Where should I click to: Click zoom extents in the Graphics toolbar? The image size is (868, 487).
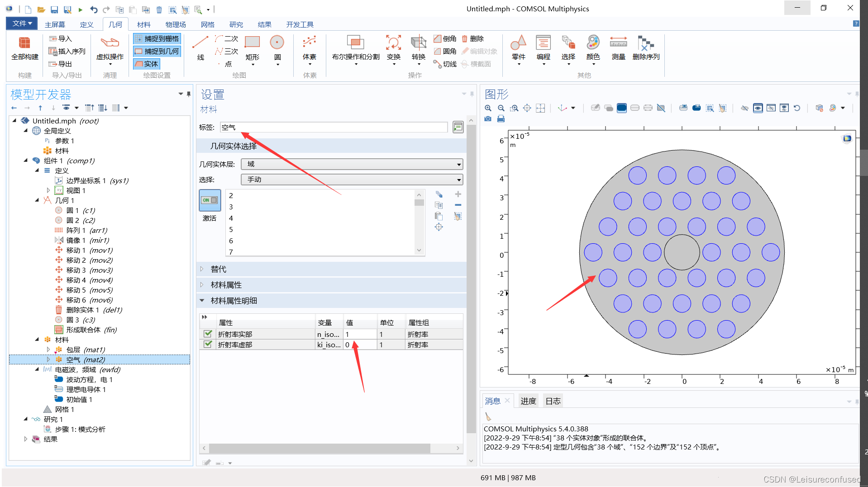(x=527, y=108)
